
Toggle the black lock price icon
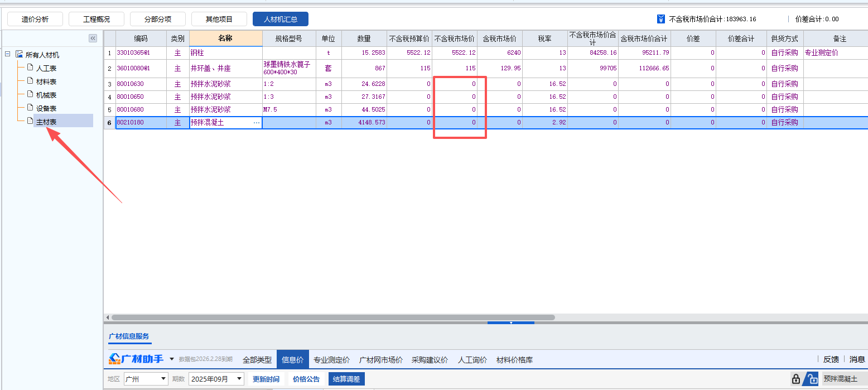click(796, 379)
